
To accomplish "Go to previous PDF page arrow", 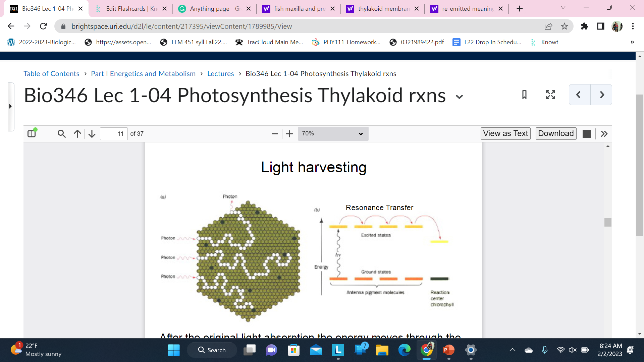I will [77, 134].
